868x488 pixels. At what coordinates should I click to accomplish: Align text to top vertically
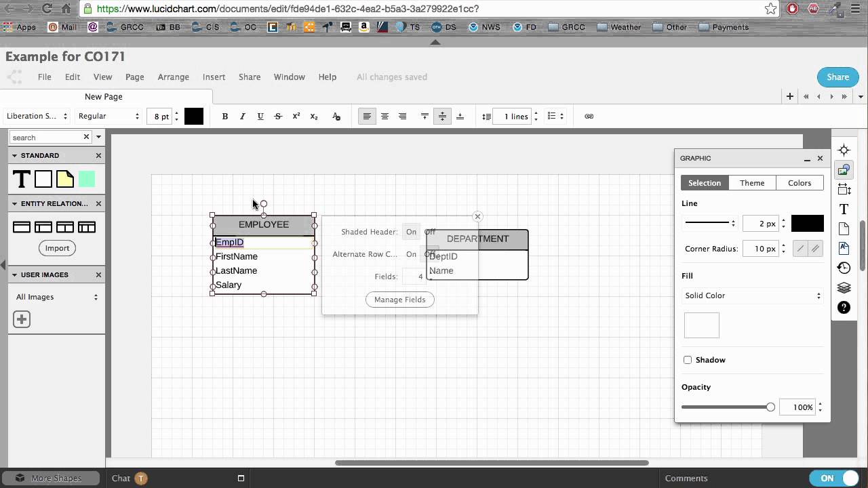425,117
